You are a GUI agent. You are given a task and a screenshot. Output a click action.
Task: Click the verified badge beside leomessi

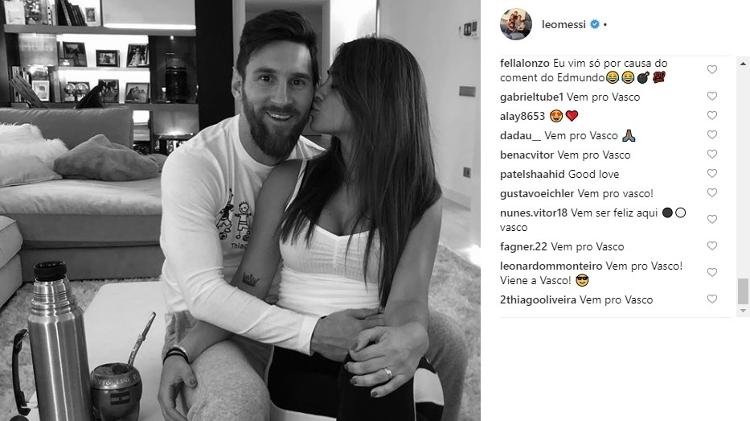tap(595, 24)
